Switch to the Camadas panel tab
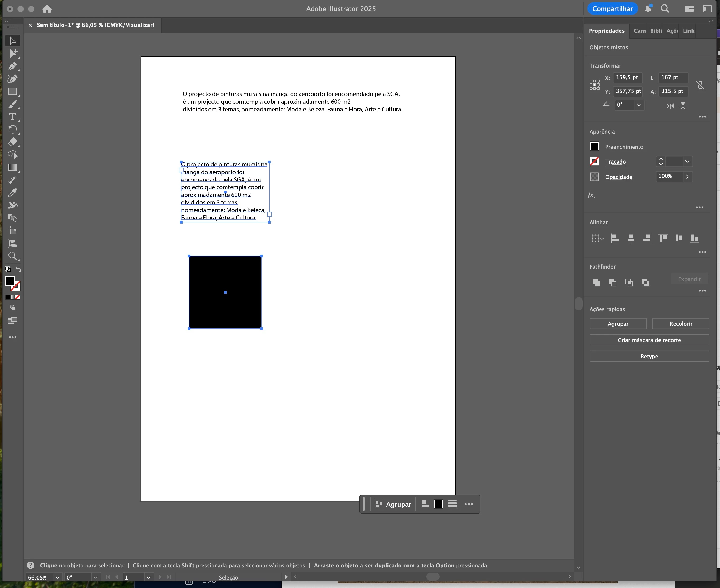The width and height of the screenshot is (720, 588). click(639, 31)
